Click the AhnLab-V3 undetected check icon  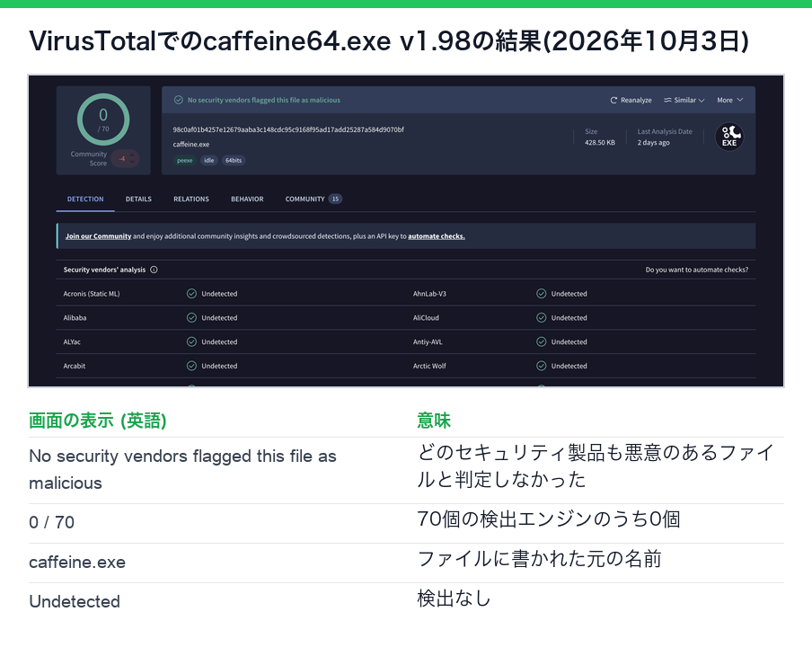[541, 294]
